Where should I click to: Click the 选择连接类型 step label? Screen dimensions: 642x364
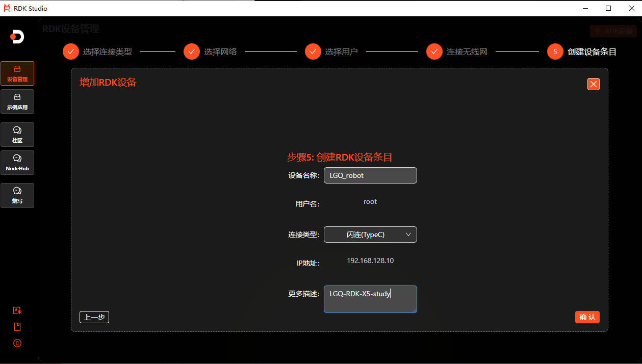tap(108, 51)
